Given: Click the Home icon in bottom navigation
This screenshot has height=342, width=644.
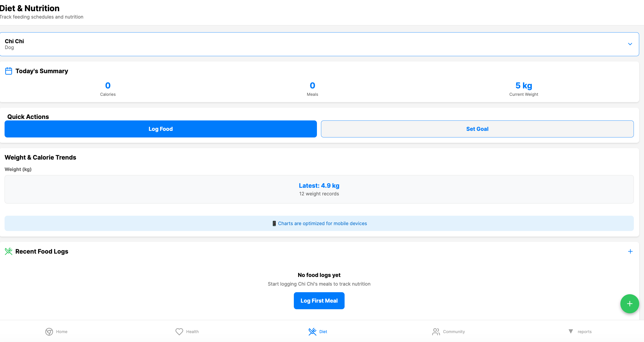Looking at the screenshot, I should pyautogui.click(x=49, y=332).
